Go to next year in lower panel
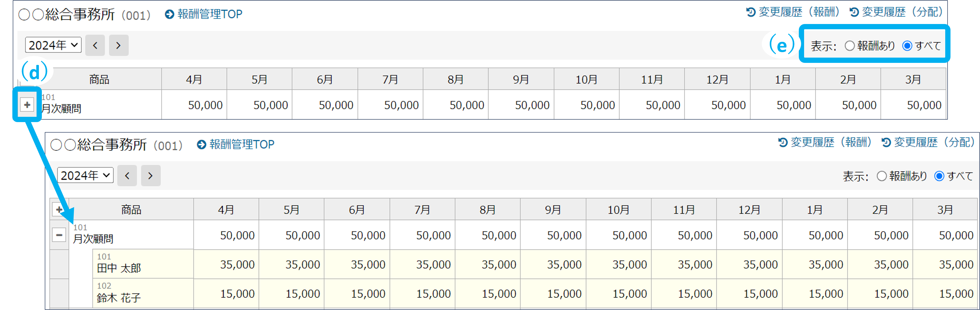Screen dimensions: 980x310 pyautogui.click(x=150, y=176)
